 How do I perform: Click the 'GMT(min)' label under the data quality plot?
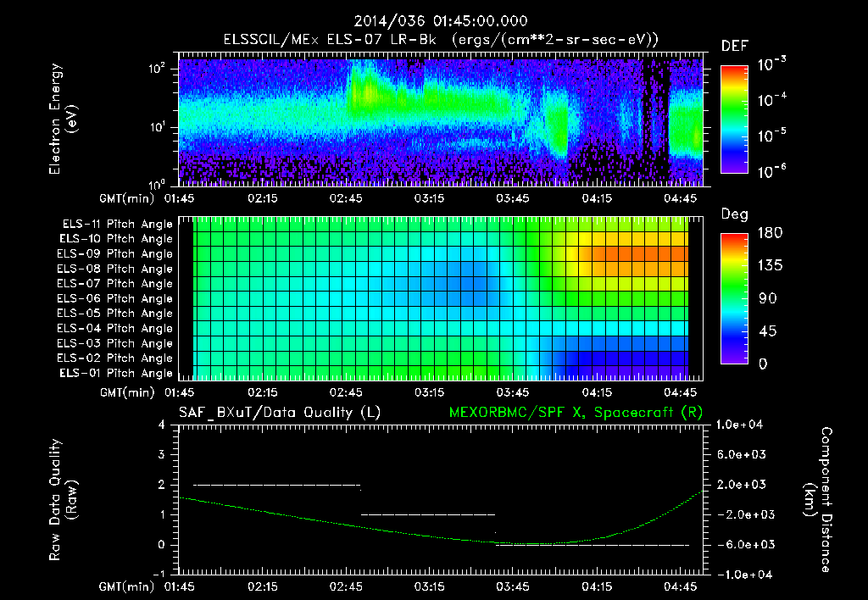[x=127, y=586]
